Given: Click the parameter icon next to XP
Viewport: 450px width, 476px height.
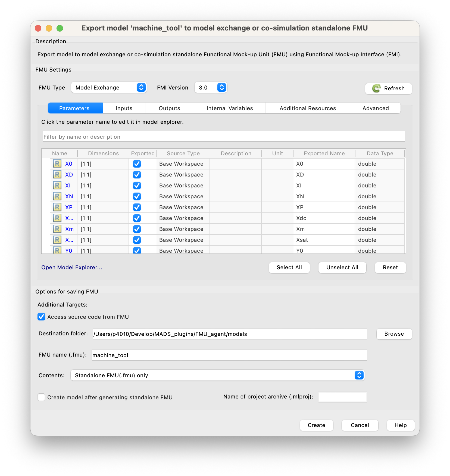Looking at the screenshot, I should point(57,207).
